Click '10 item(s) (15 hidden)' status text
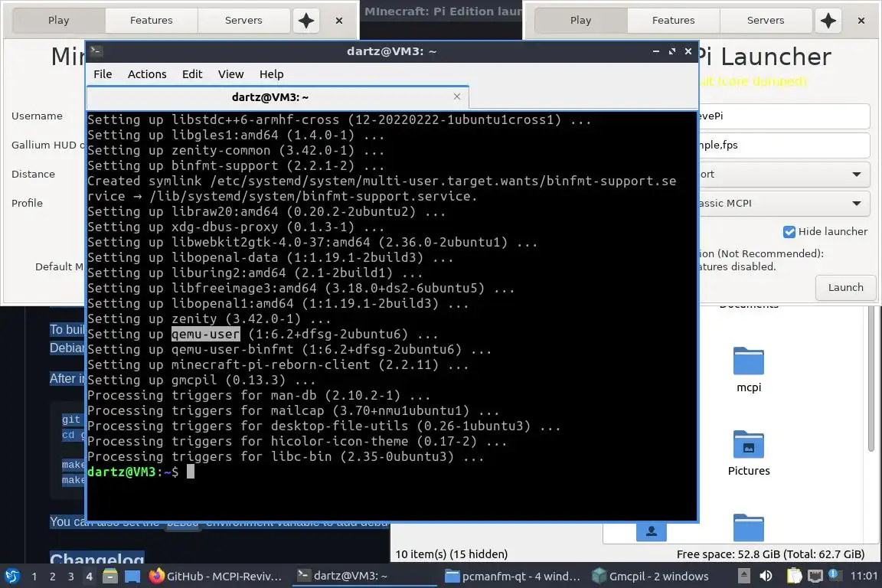 [451, 554]
